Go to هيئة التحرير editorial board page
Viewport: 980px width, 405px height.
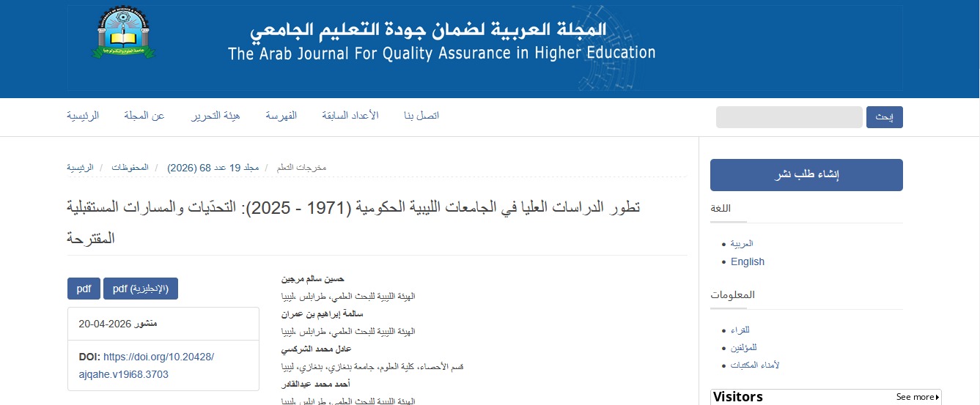pos(216,116)
